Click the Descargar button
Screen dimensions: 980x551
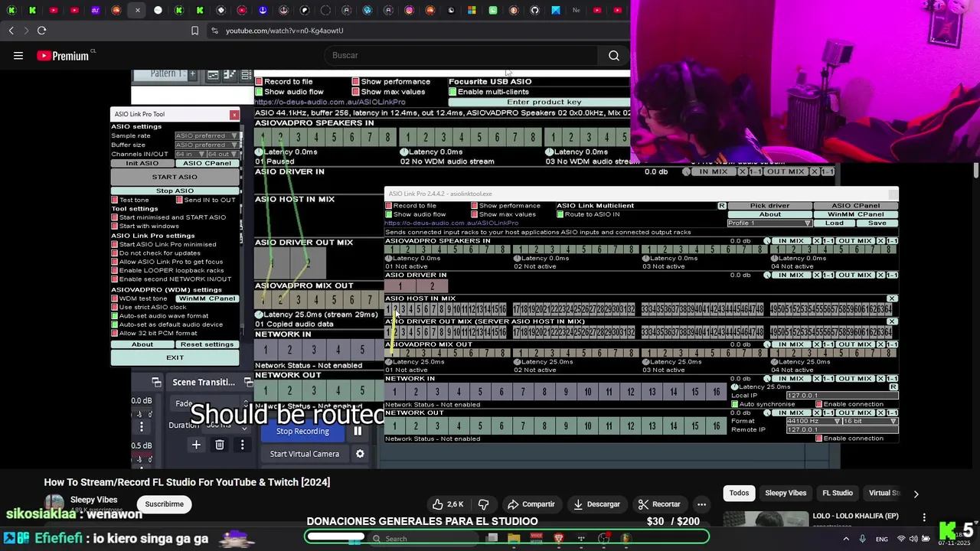point(596,504)
